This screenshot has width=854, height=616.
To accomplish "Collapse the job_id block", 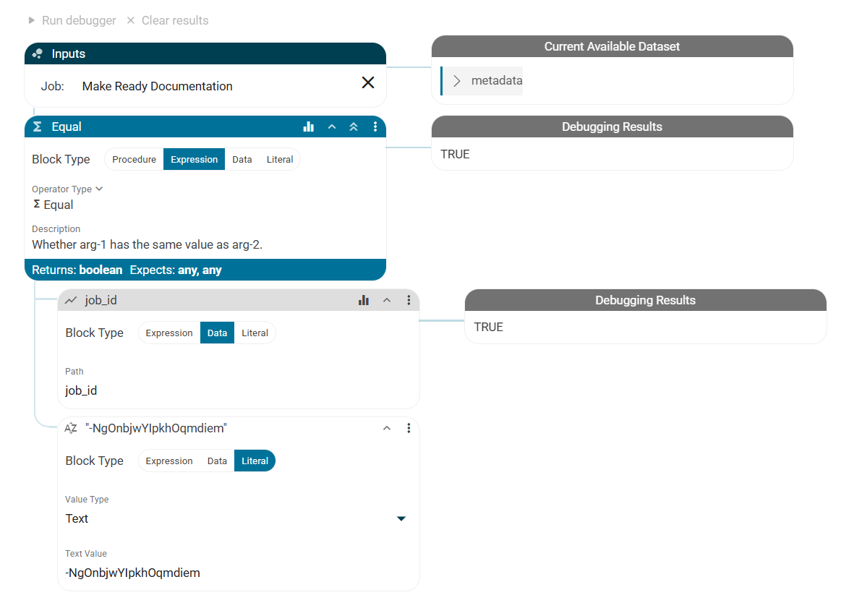I will pyautogui.click(x=387, y=300).
